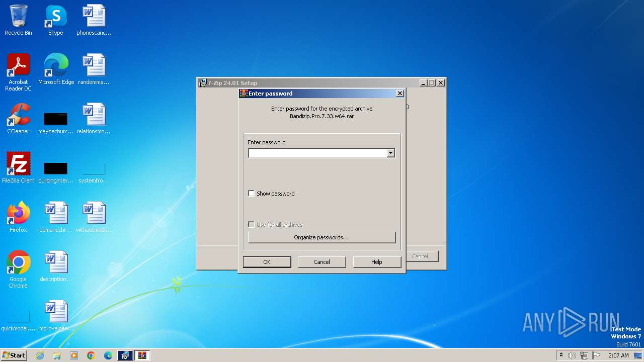Screen dimensions: 644x362
Task: Switch to 7-Zip Setup taskbar item
Action: click(125, 355)
